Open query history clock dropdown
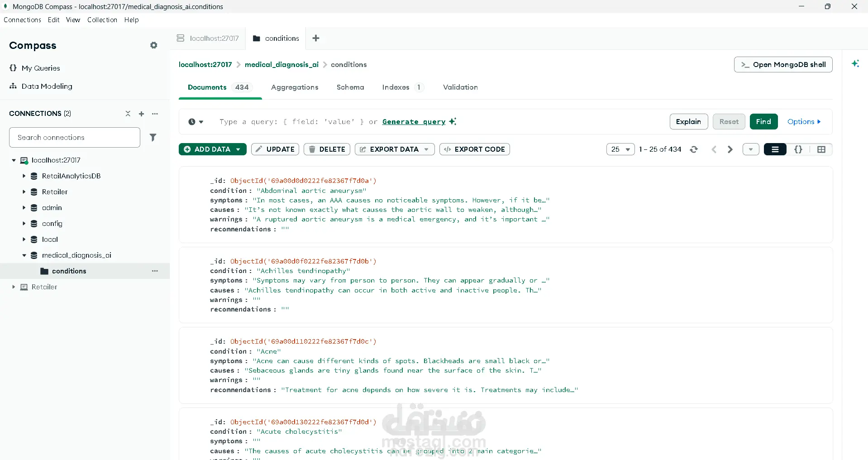The width and height of the screenshot is (868, 460). [196, 122]
